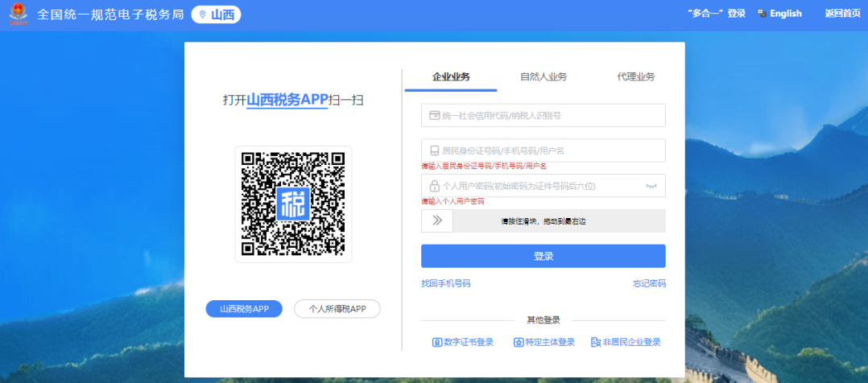
Task: Select the 企业业务 tab
Action: coord(451,77)
